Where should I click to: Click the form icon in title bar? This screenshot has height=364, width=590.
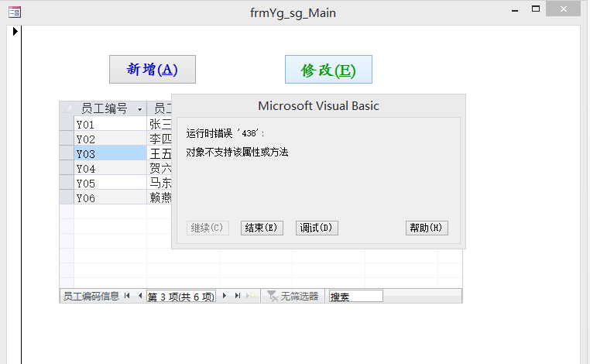tap(13, 12)
